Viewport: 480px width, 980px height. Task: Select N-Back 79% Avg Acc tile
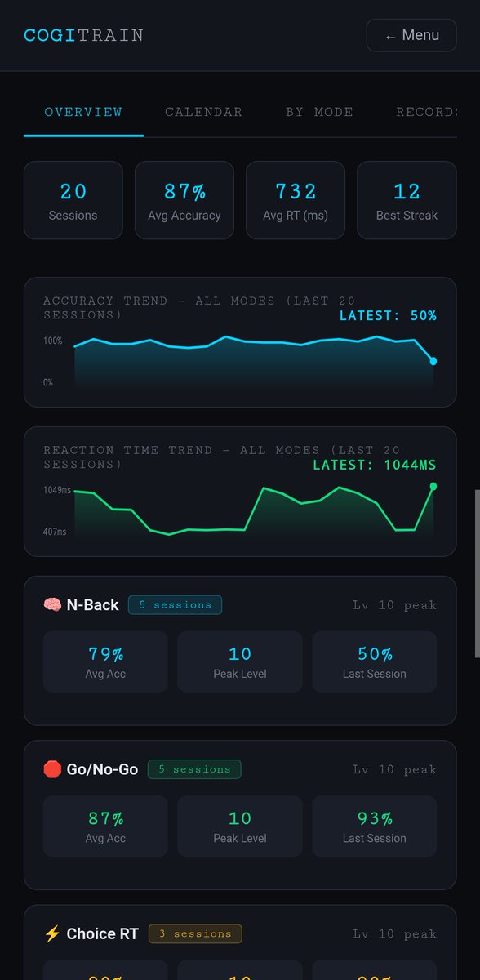[x=105, y=662]
